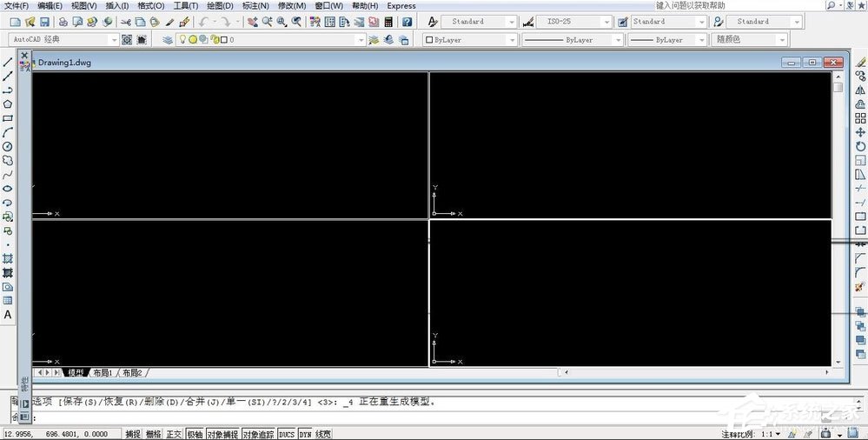The image size is (868, 440).
Task: Select the Hatch tool
Action: point(8,258)
